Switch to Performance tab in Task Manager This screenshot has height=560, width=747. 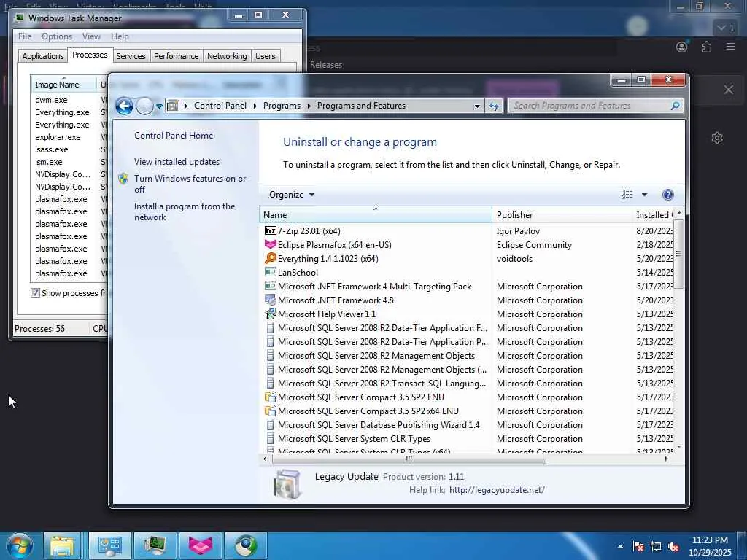(176, 56)
